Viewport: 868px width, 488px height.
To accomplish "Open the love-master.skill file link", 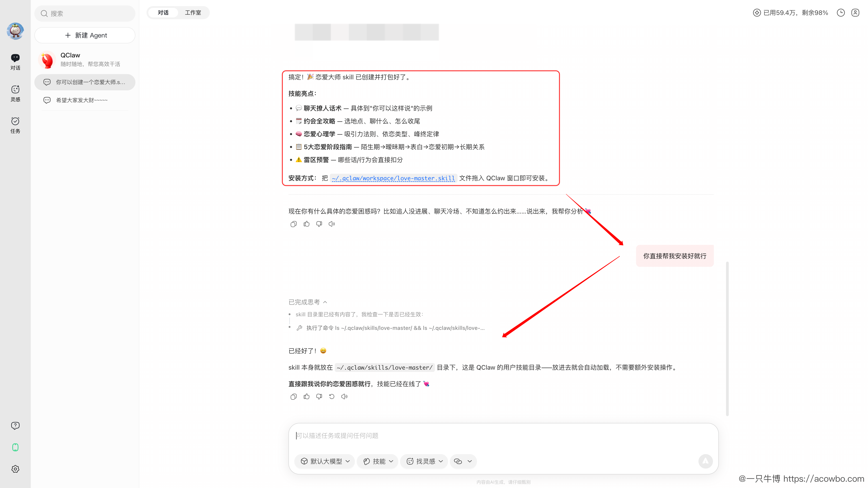I will tap(393, 178).
